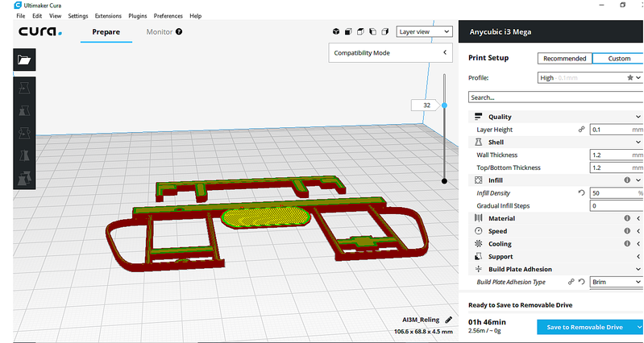
Task: Select the Rotate tool in left toolbar
Action: point(24,133)
